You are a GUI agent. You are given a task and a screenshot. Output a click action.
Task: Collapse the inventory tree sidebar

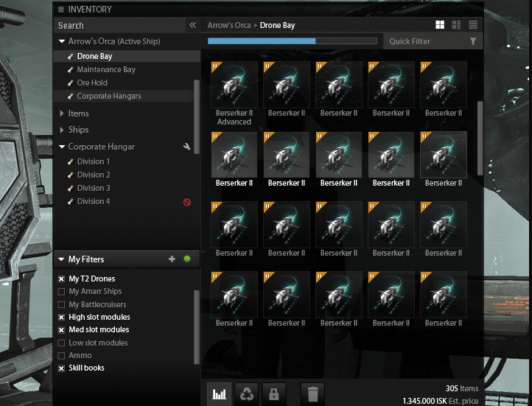tap(193, 25)
